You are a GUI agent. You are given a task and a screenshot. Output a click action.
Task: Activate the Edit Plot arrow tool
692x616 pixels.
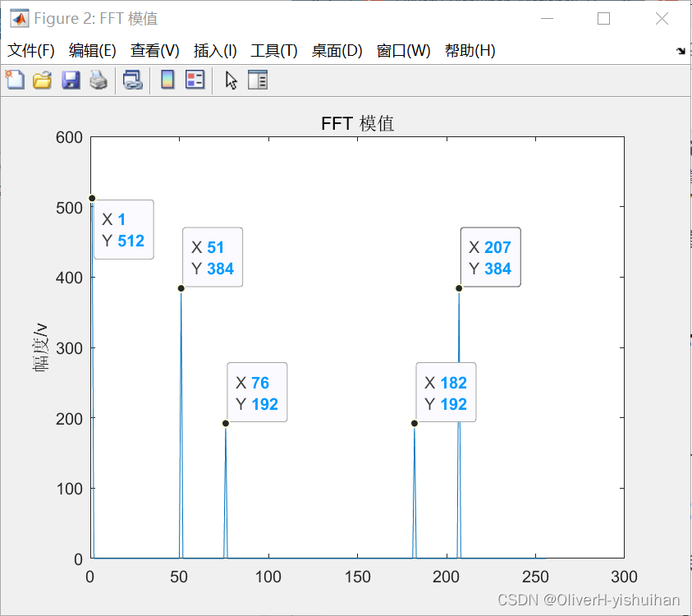[x=230, y=80]
